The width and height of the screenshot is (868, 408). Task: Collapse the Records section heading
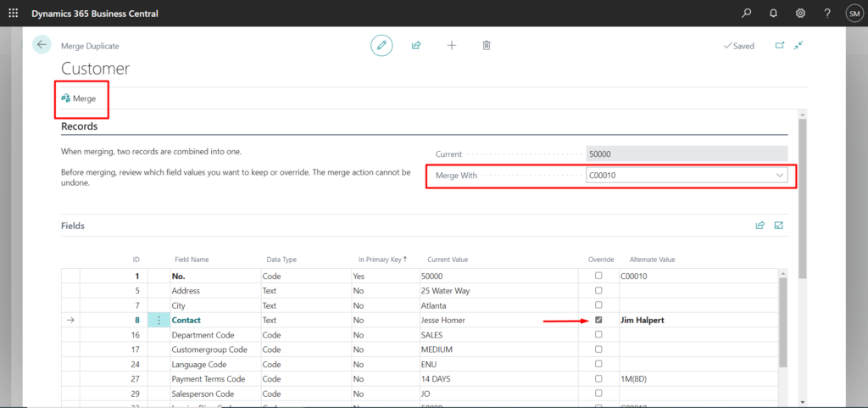[79, 126]
